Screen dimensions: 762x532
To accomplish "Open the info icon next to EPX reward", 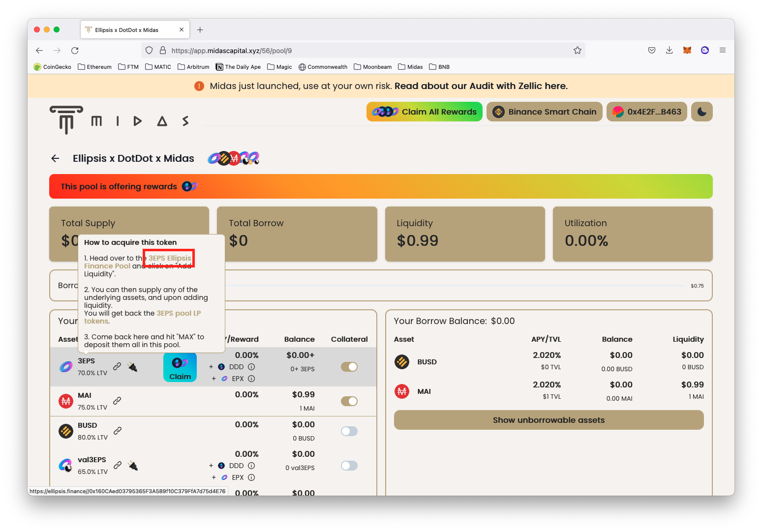I will point(251,379).
